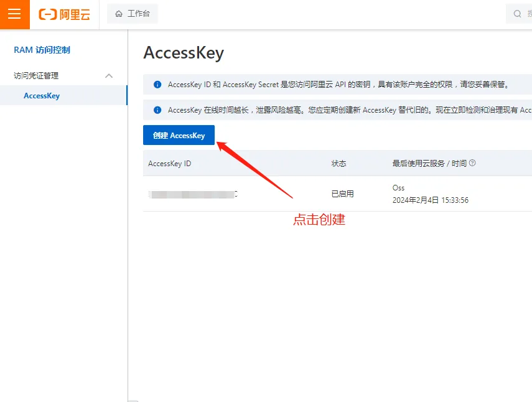The width and height of the screenshot is (532, 402).
Task: Click the Oss last-used service text
Action: tap(398, 188)
